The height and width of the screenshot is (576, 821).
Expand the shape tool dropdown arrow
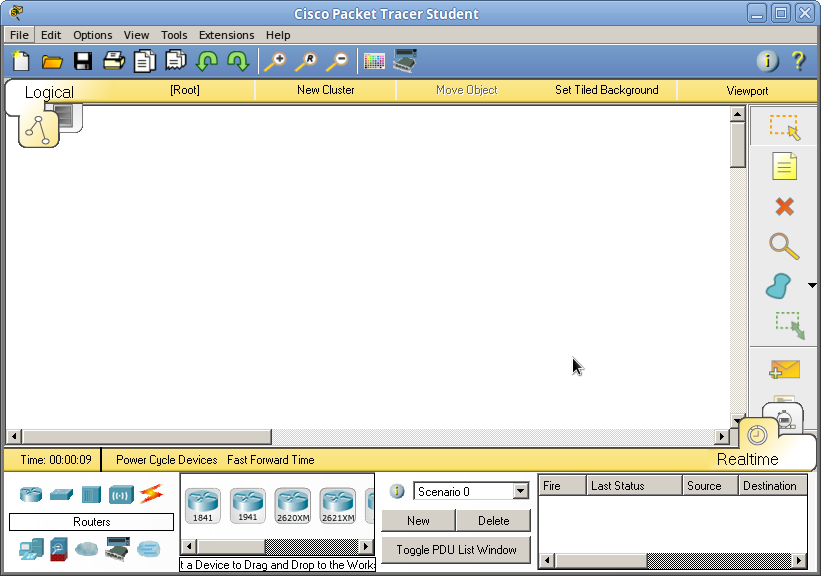tap(812, 285)
